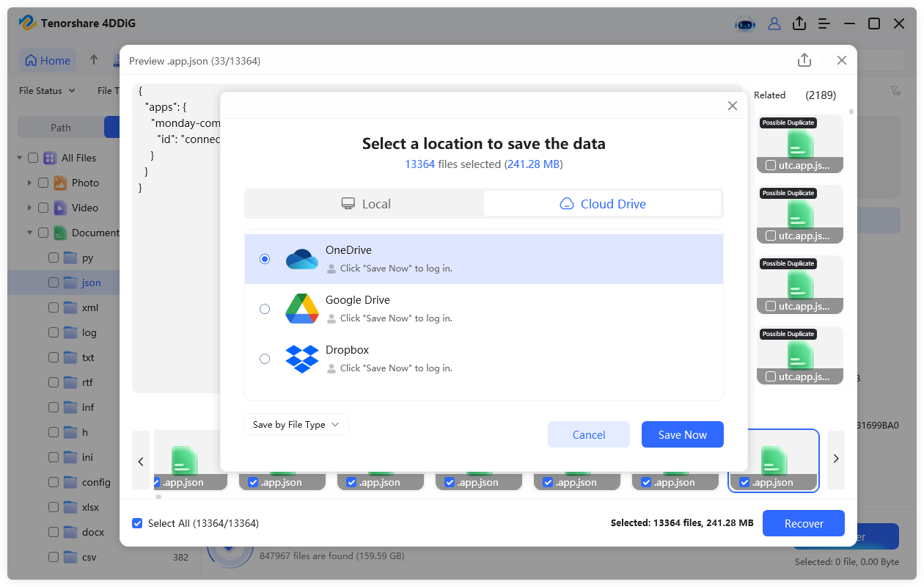Open the AI robot assistant icon
The height and width of the screenshot is (587, 924).
coord(745,23)
